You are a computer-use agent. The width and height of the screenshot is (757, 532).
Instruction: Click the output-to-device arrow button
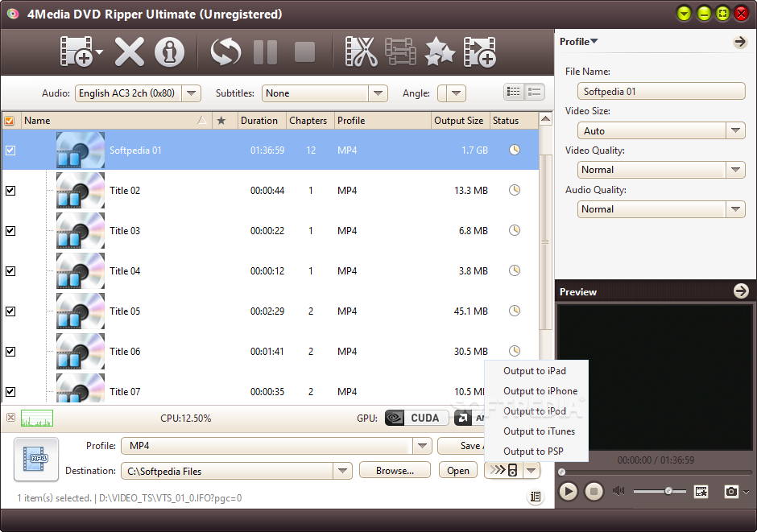503,470
